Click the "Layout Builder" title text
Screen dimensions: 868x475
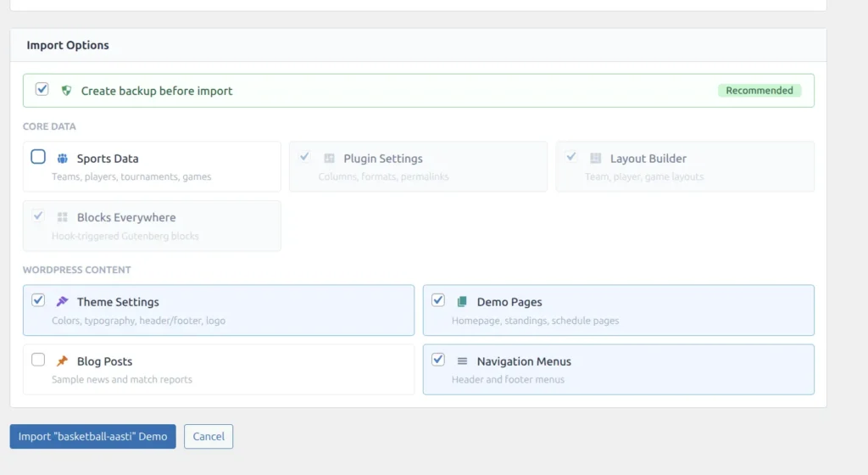648,159
